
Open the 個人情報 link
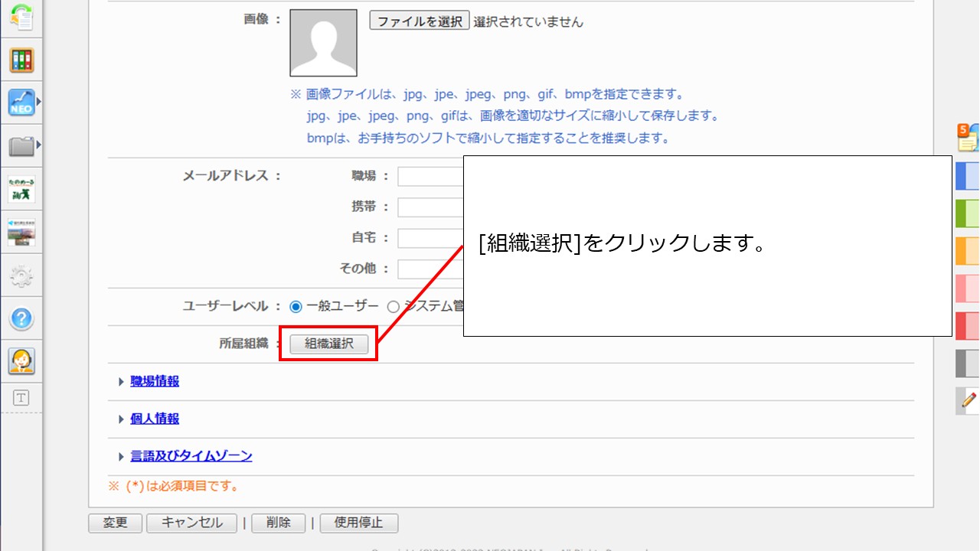(x=155, y=419)
